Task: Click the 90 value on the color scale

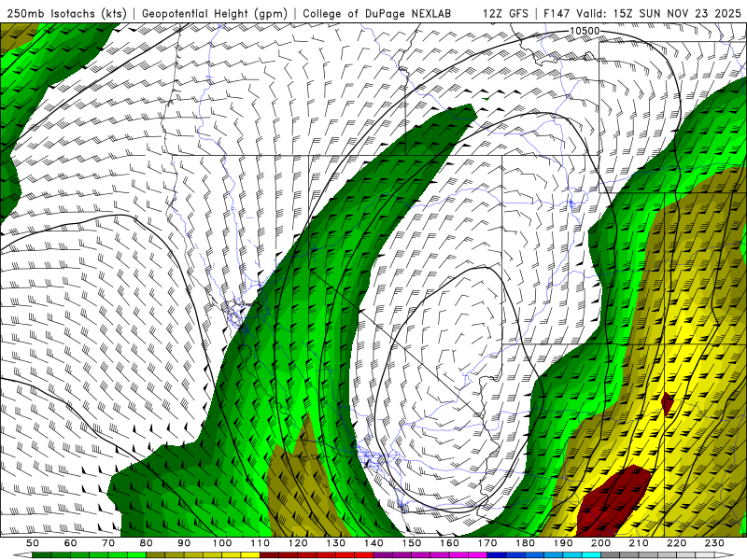Action: pyautogui.click(x=184, y=543)
